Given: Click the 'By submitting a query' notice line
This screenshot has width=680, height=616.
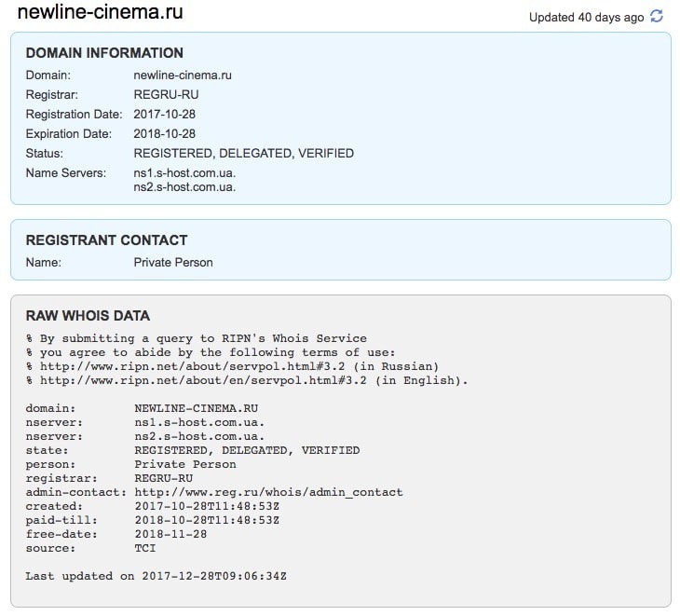Looking at the screenshot, I should (196, 338).
